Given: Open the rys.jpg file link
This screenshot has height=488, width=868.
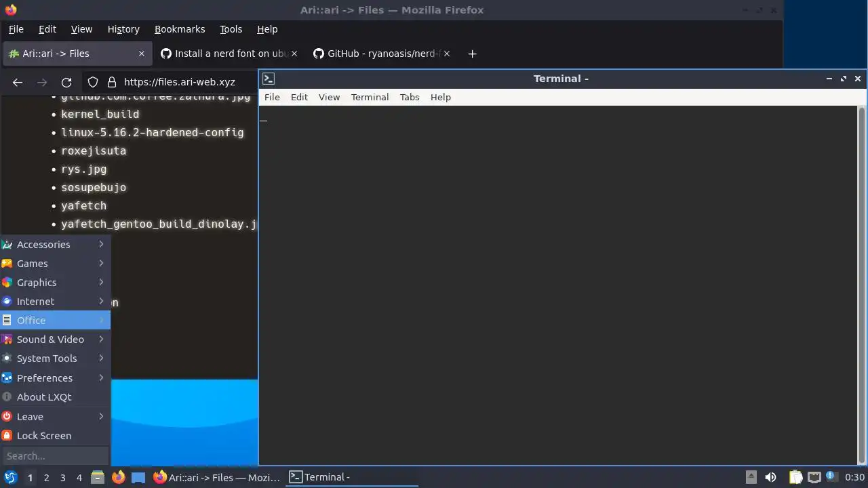Looking at the screenshot, I should click(84, 169).
